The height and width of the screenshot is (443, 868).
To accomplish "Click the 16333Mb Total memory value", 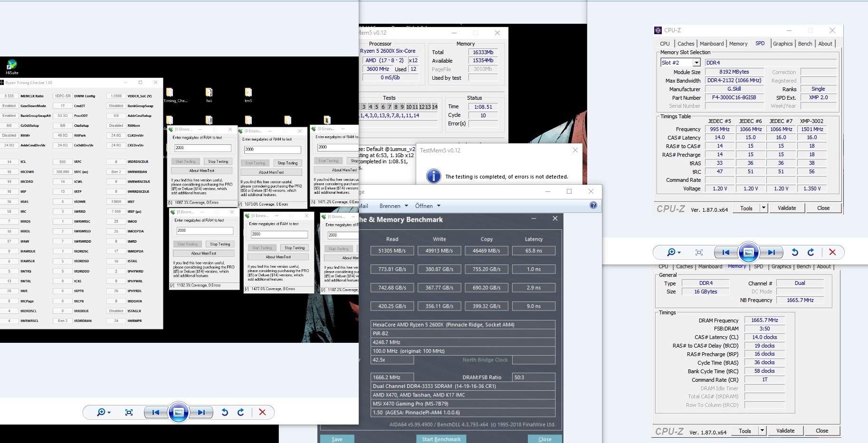I will tap(483, 52).
